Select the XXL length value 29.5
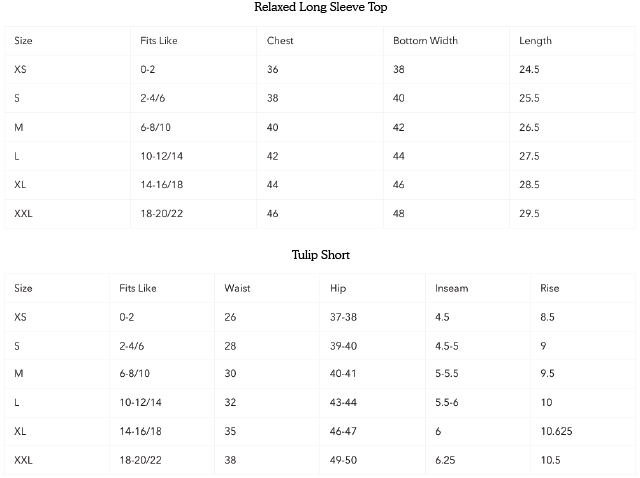 (x=529, y=214)
